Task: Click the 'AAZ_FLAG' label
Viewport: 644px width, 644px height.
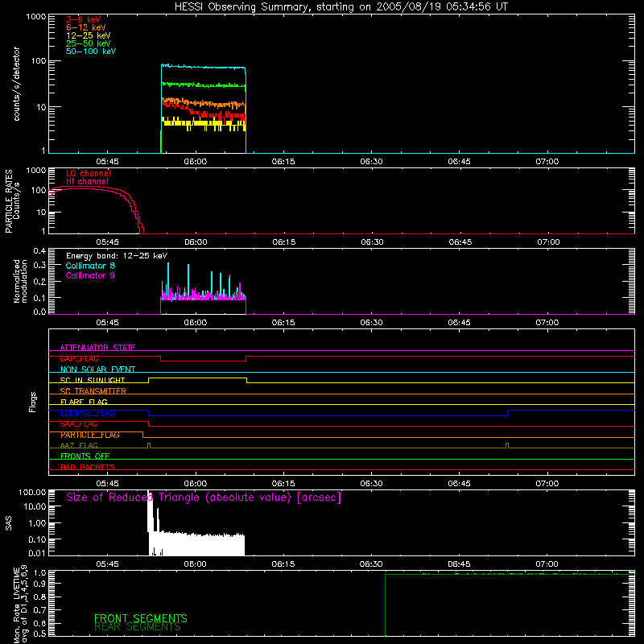Action: (79, 446)
